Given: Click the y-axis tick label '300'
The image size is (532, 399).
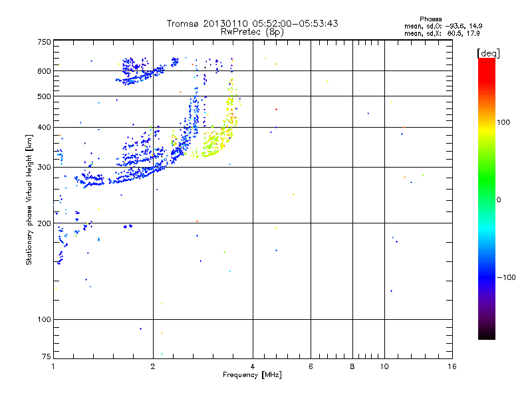Looking at the screenshot, I should (44, 168).
